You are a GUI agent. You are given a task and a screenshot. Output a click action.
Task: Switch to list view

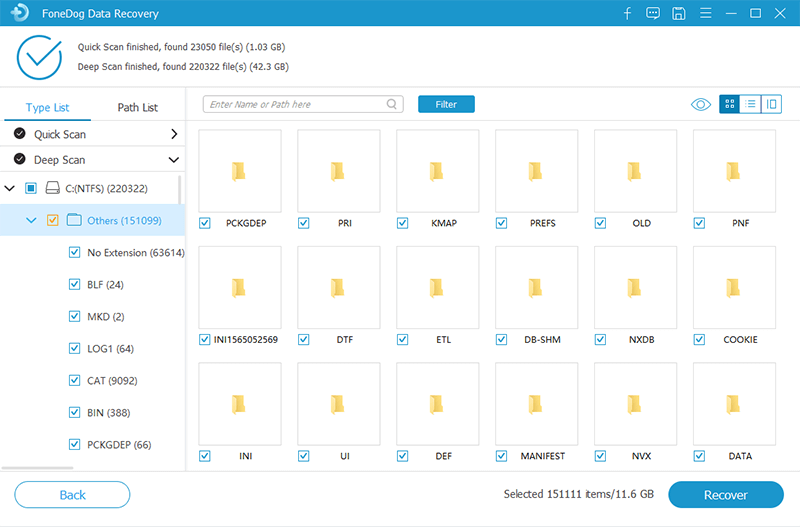(750, 104)
